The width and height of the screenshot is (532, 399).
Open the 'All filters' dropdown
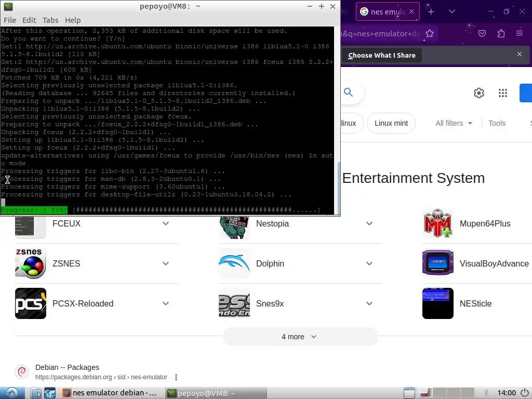click(454, 123)
